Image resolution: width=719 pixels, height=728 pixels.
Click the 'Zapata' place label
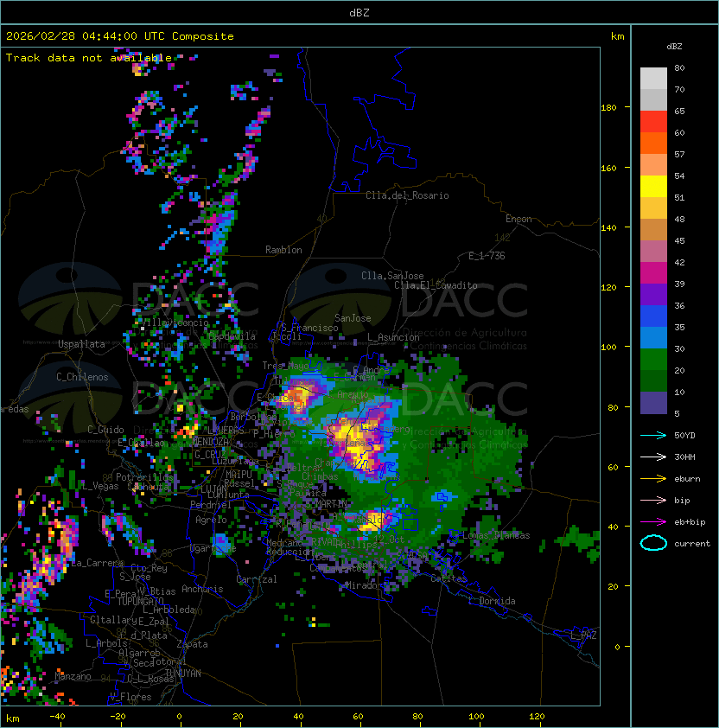coord(192,644)
